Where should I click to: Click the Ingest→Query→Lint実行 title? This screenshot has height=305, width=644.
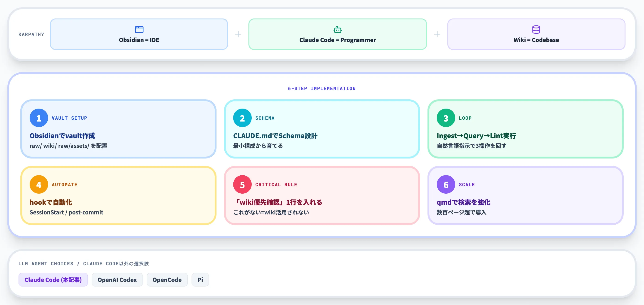tap(476, 136)
